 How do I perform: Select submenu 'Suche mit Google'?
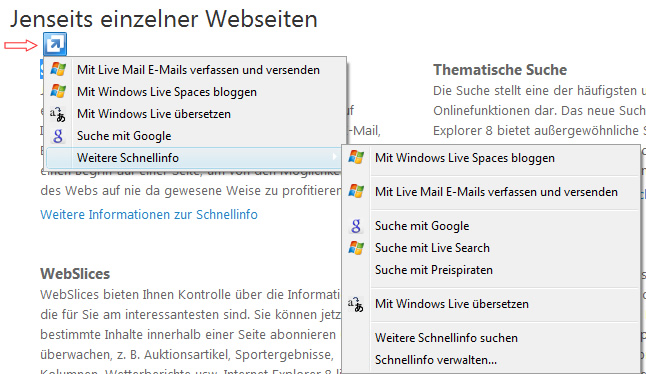click(x=492, y=226)
